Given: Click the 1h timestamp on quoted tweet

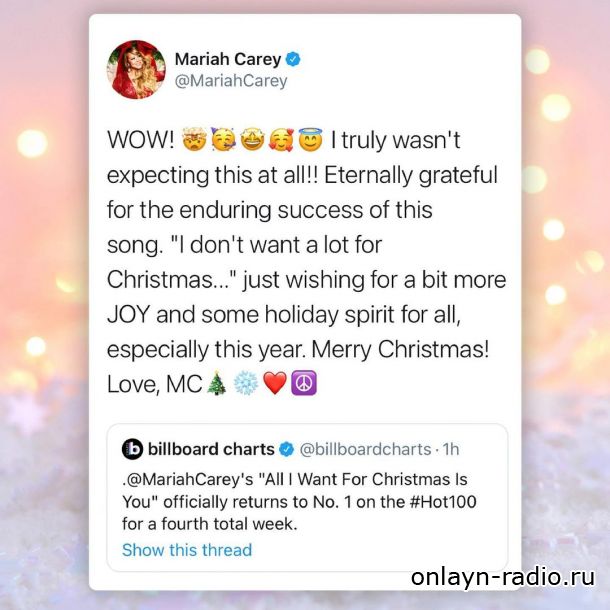Looking at the screenshot, I should 451,449.
